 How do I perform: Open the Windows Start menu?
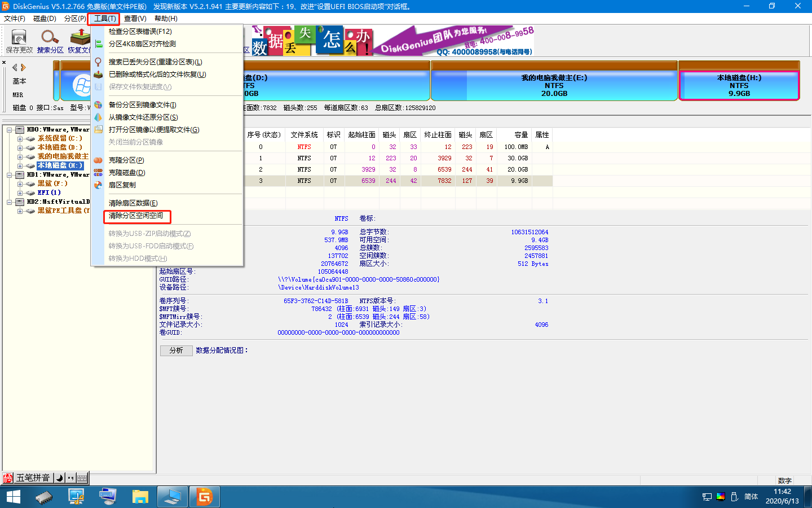pos(14,497)
